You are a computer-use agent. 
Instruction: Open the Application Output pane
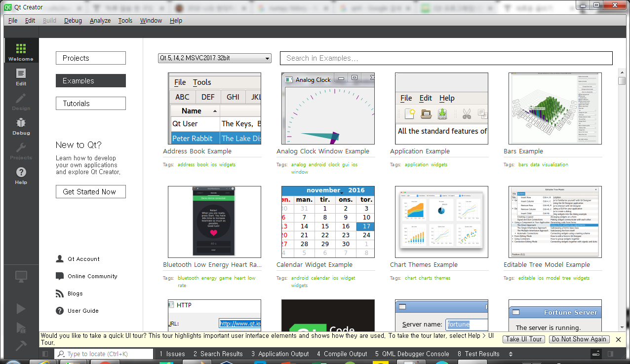(x=280, y=354)
